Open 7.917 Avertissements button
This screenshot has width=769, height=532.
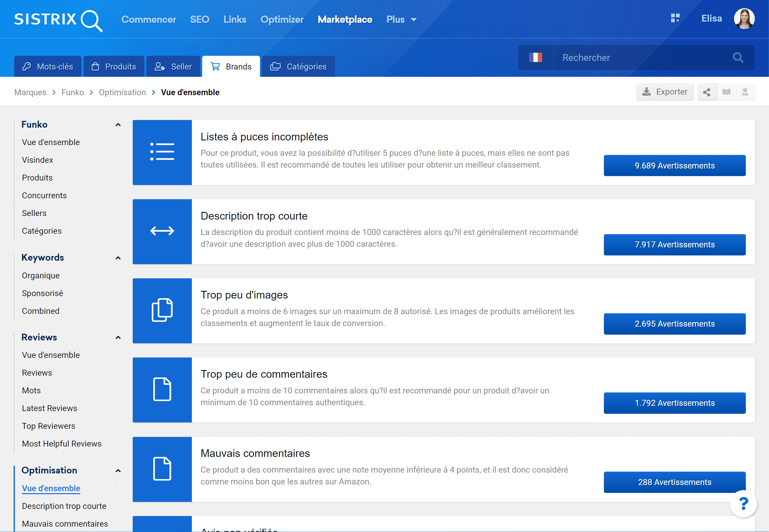pyautogui.click(x=675, y=245)
